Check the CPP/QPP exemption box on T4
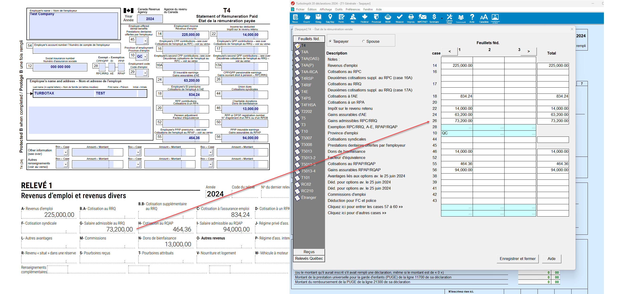Screen dimensions: 644x294 (x=102, y=67)
